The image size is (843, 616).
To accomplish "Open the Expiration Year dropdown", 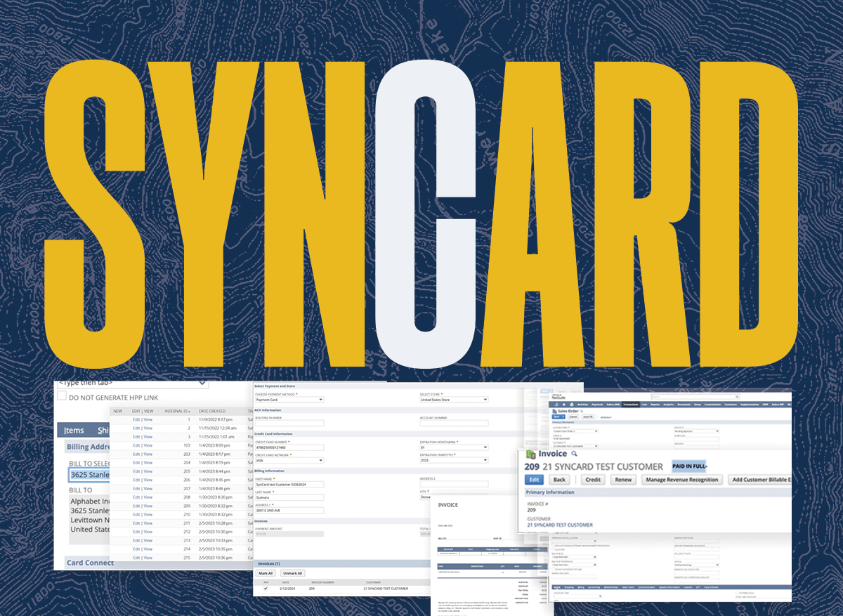I will coord(453,460).
